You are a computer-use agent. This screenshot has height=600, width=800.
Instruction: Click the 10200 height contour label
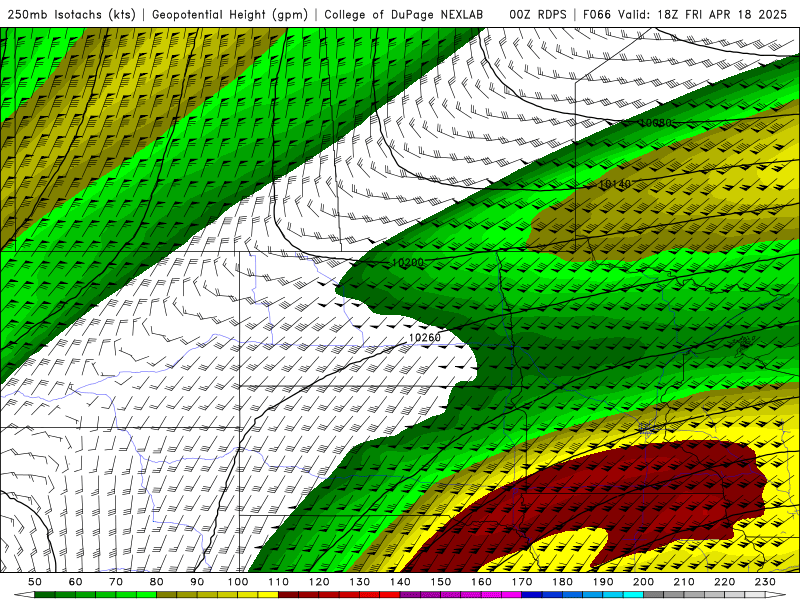coord(408,263)
